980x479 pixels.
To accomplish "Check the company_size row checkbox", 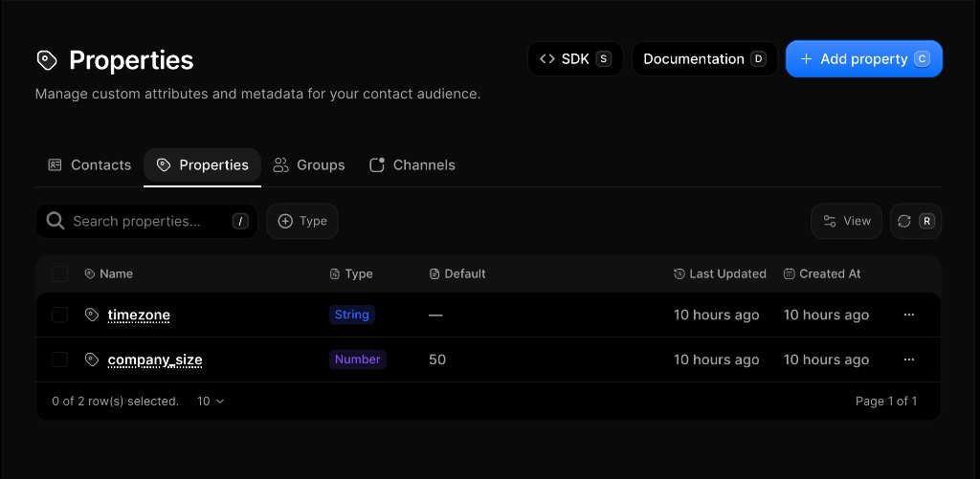I will [x=59, y=359].
